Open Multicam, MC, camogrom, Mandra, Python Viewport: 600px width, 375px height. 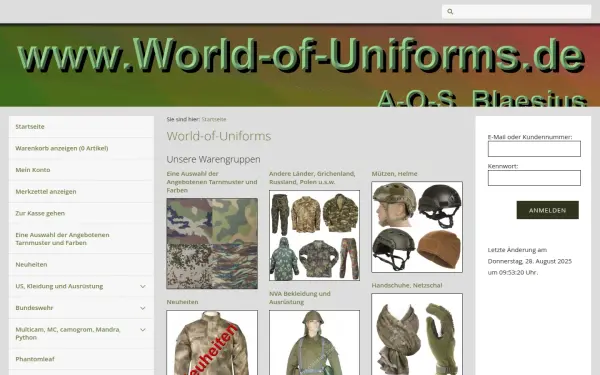click(x=68, y=334)
